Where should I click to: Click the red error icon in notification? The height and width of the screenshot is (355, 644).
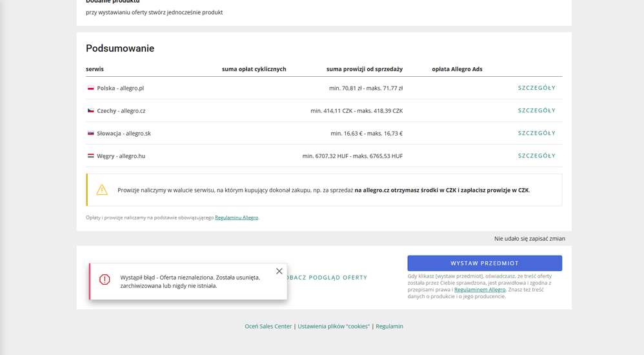coord(105,279)
